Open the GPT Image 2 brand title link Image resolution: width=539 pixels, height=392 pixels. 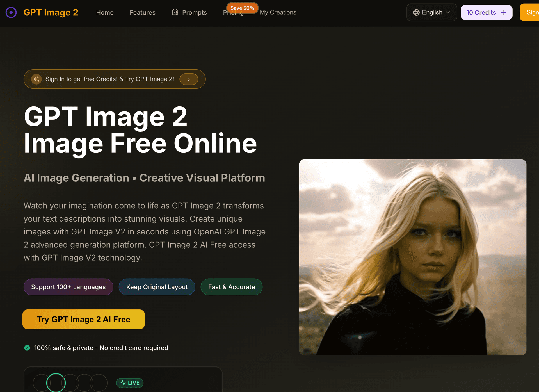point(51,12)
